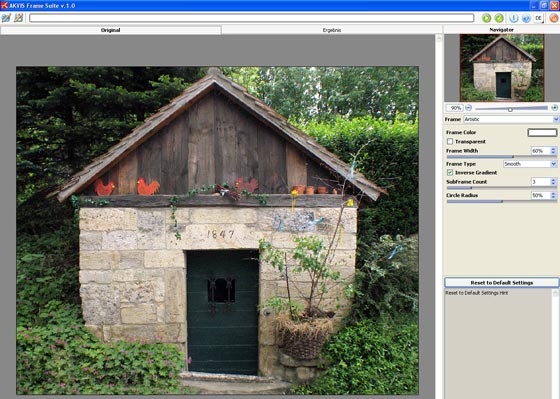Zoom out with minus icon in Navigator
The width and height of the screenshot is (560, 399).
tap(469, 108)
